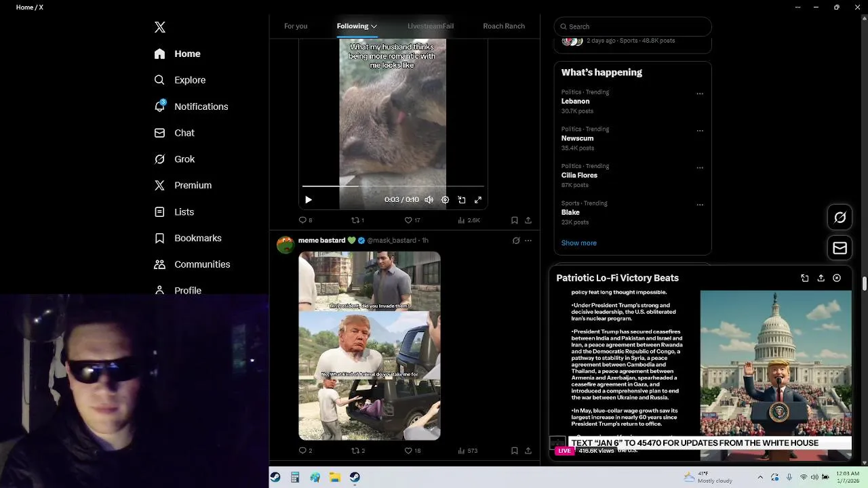This screenshot has width=868, height=488.
Task: Click the X logo in sidebar
Action: (x=160, y=27)
